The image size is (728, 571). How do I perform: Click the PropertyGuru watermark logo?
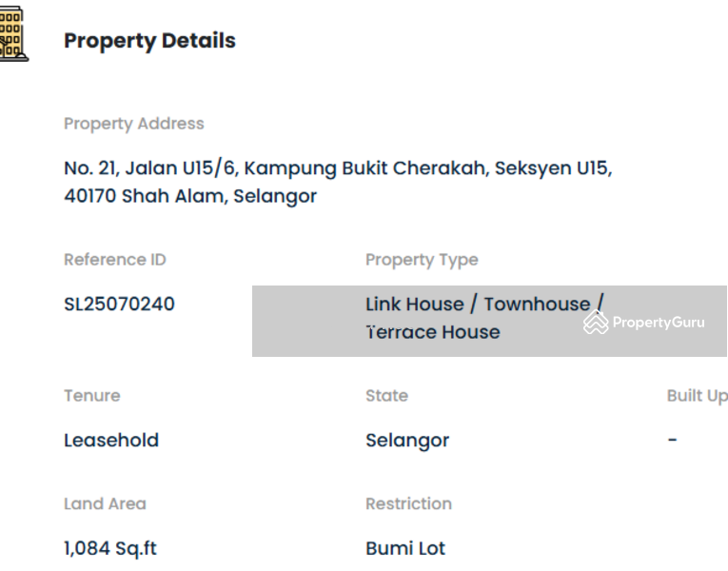(644, 323)
